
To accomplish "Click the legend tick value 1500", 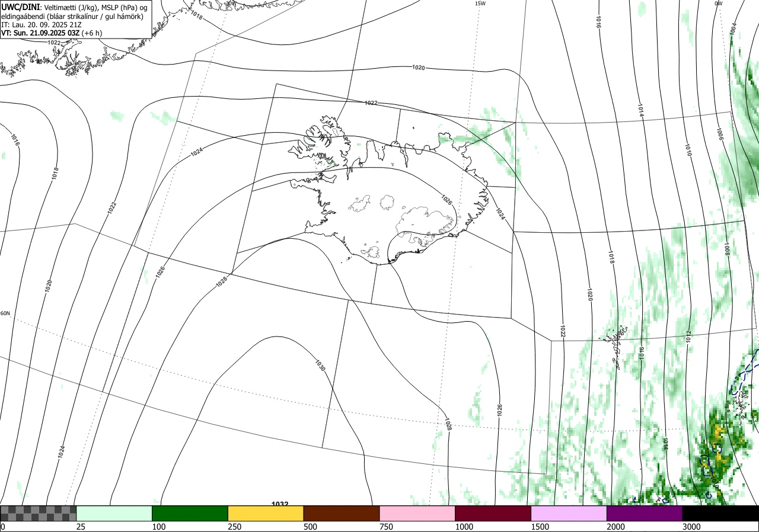I will tap(540, 527).
